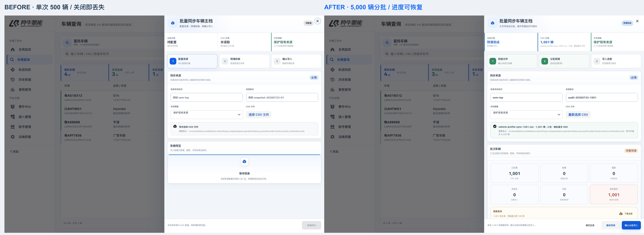Close the BEFORE drawer with X button
The height and width of the screenshot is (235, 644).
coord(318,21)
